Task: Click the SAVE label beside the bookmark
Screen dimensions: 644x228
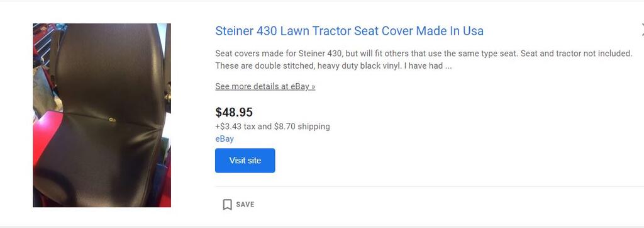Action: 245,205
